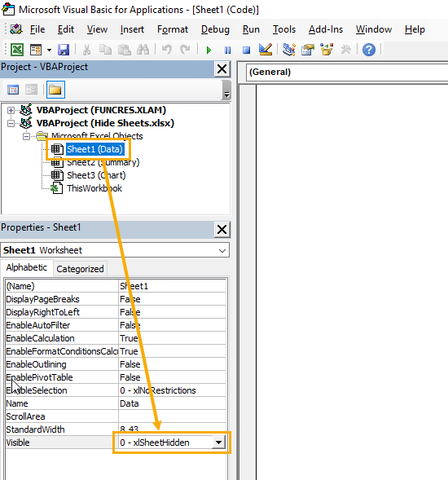This screenshot has width=448, height=480.
Task: Open the Help menu
Action: (415, 29)
